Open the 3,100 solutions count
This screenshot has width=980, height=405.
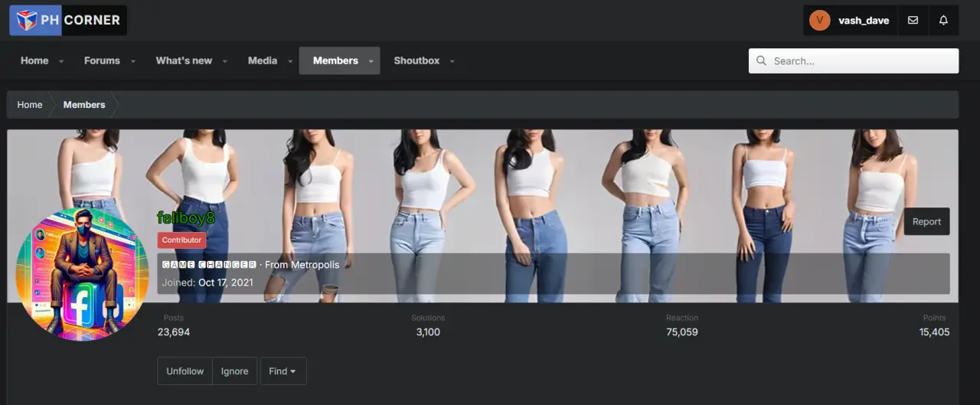428,332
